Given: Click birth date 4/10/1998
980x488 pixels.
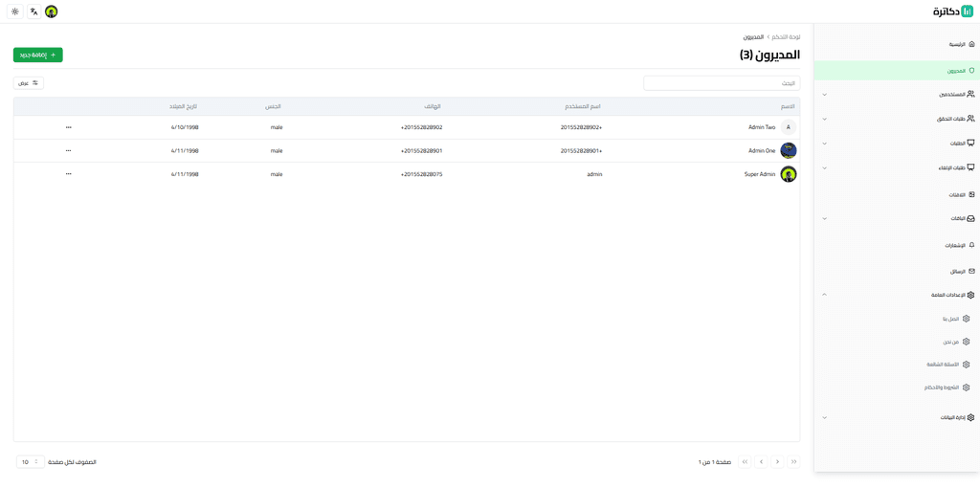Looking at the screenshot, I should (x=185, y=127).
